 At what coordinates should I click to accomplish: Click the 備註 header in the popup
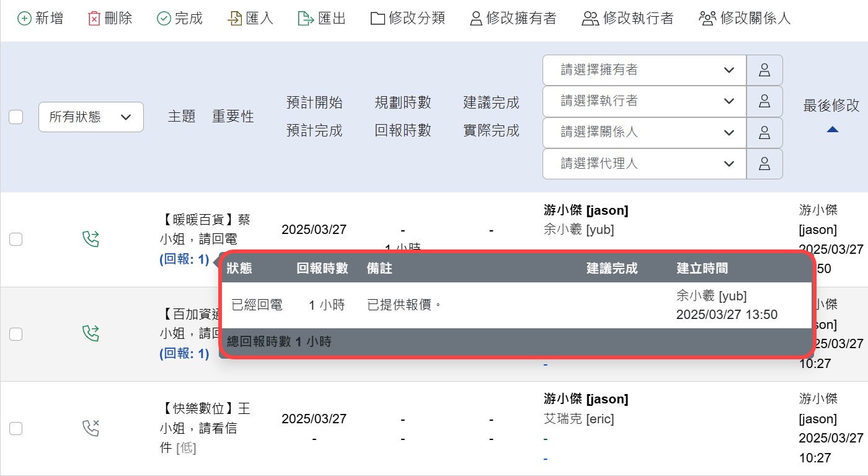pos(379,269)
